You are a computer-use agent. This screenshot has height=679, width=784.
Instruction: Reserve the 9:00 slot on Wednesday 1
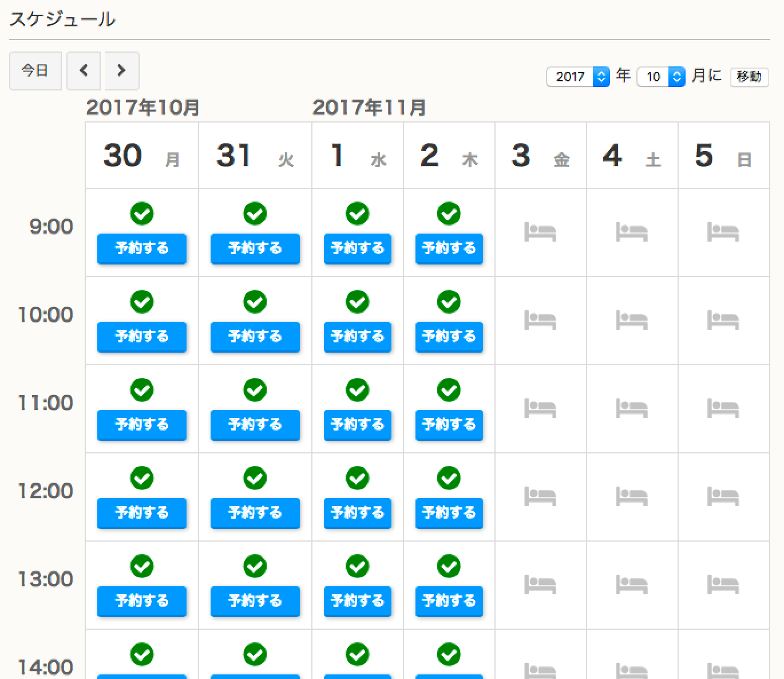coord(358,248)
